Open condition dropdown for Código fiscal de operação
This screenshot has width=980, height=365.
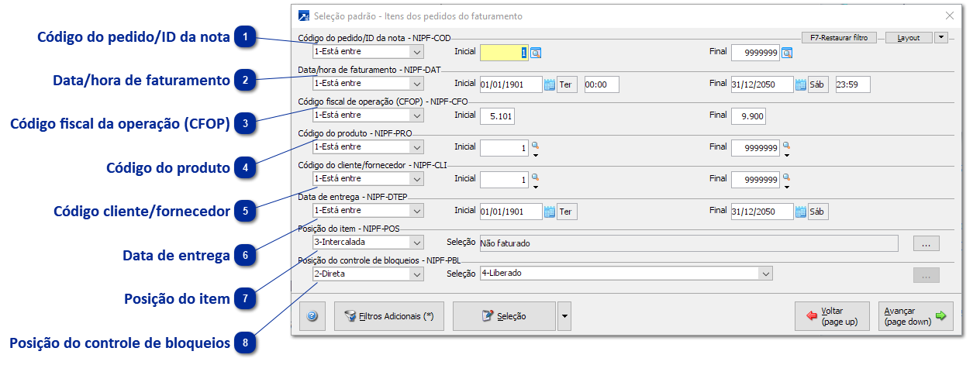pyautogui.click(x=416, y=115)
